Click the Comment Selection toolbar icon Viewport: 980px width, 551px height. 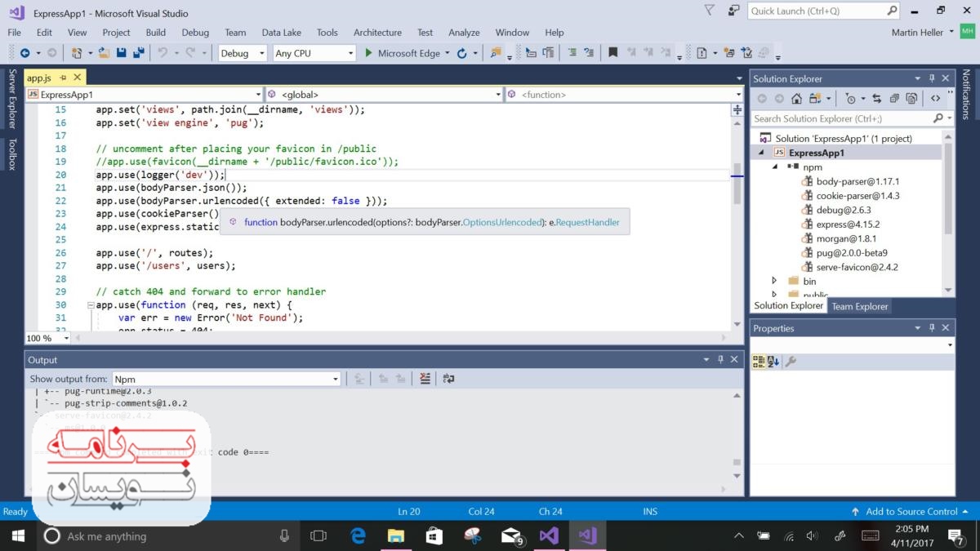click(x=571, y=53)
